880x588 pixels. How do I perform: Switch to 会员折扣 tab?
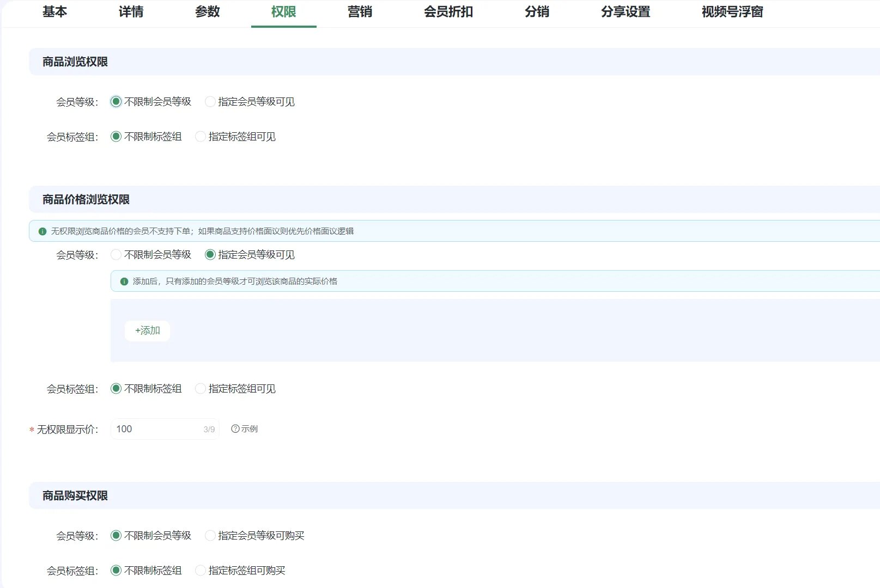tap(448, 12)
